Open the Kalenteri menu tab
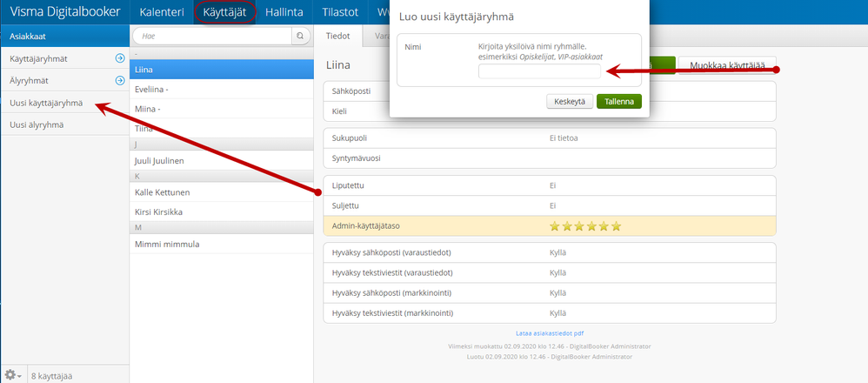This screenshot has height=383, width=868. tap(162, 11)
